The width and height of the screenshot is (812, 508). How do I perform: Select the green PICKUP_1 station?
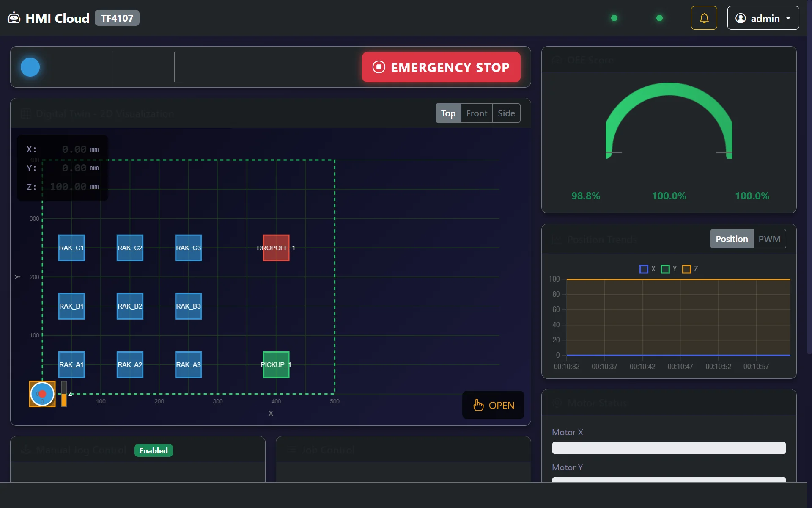click(276, 364)
